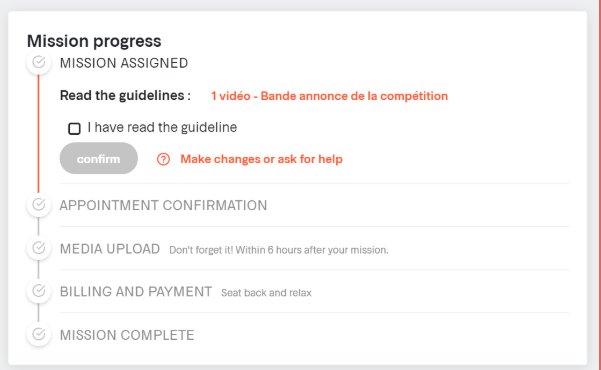The image size is (601, 370).
Task: Click the red progress line under Mission Assigned
Action: pyautogui.click(x=38, y=133)
